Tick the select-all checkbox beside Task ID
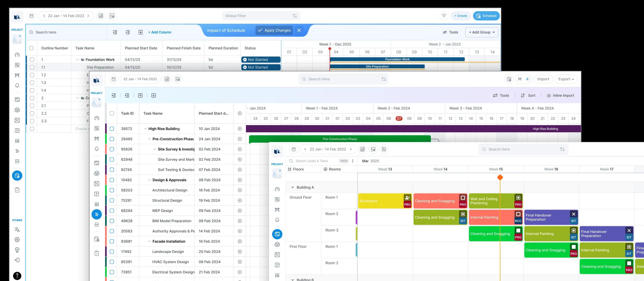 112,114
